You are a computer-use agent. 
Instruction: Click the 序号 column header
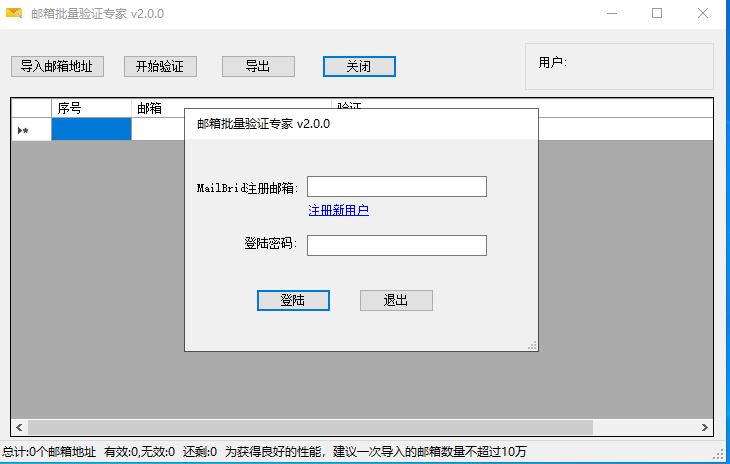point(91,108)
